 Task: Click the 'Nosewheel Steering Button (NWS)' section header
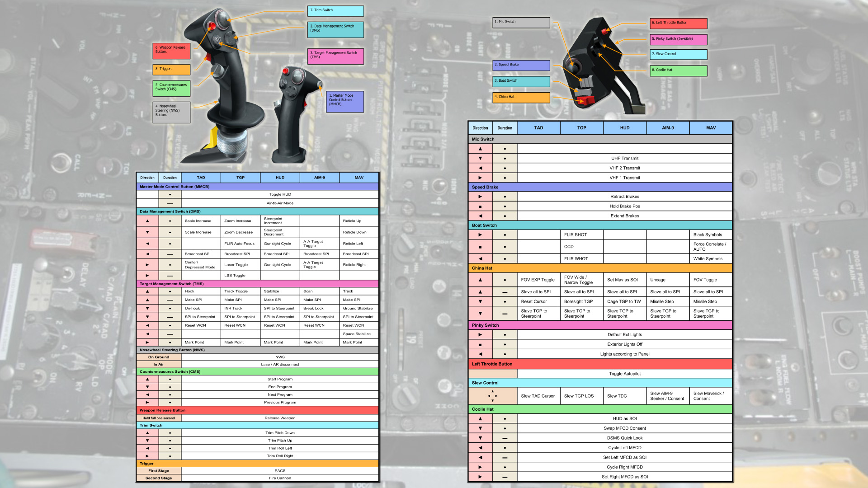click(258, 350)
